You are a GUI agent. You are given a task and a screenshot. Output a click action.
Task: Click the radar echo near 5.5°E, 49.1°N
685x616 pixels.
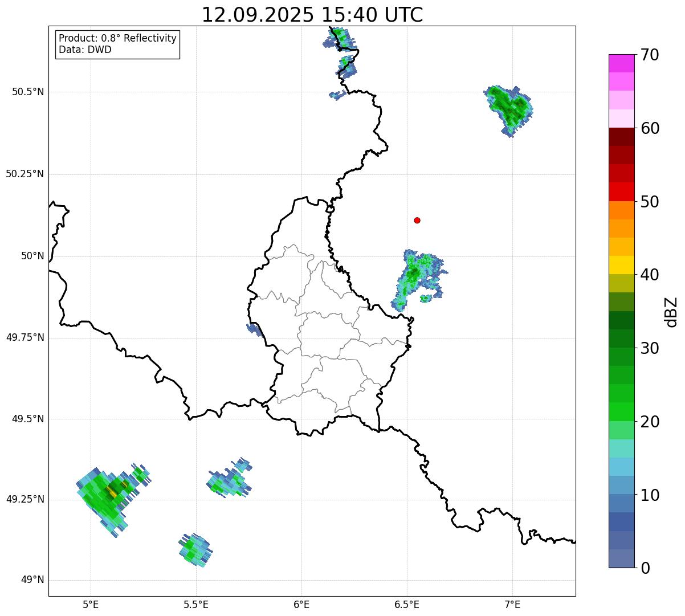tap(195, 550)
